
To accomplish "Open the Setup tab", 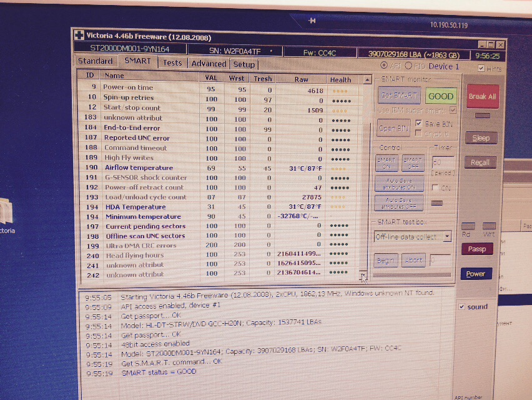I will tap(244, 64).
